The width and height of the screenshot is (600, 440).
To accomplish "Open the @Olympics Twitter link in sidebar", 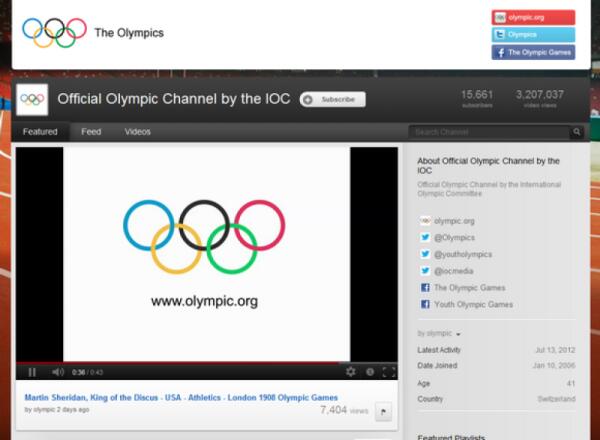I will (454, 238).
